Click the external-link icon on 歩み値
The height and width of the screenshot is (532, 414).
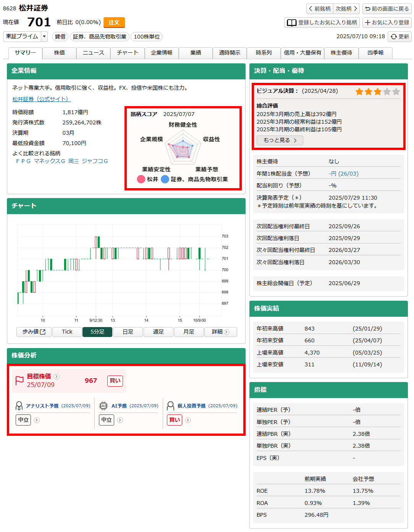43,332
